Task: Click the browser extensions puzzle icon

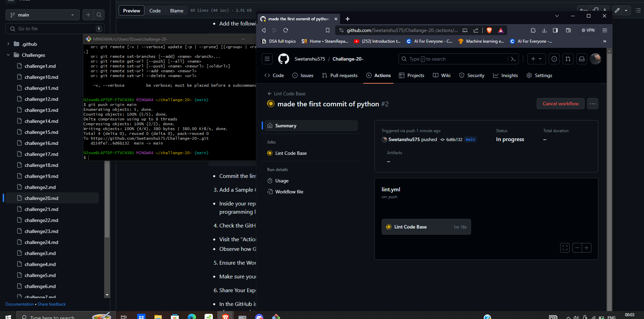Action: tap(533, 30)
